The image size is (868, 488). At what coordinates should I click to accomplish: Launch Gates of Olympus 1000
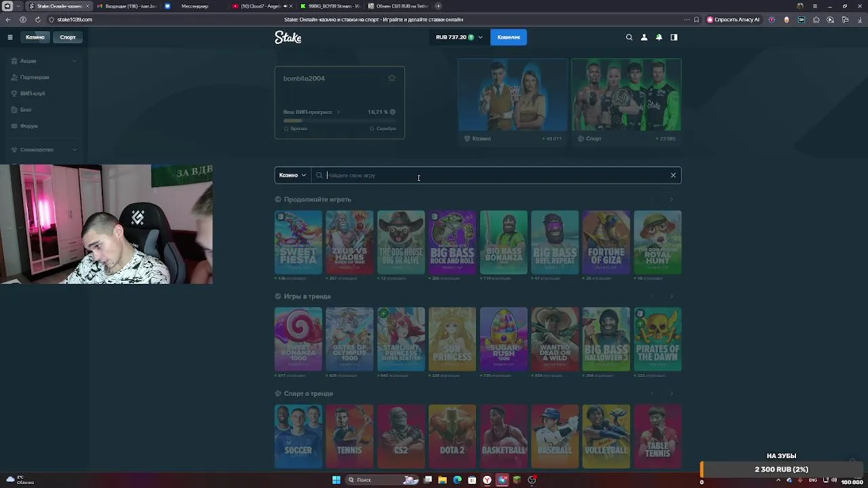pyautogui.click(x=350, y=340)
